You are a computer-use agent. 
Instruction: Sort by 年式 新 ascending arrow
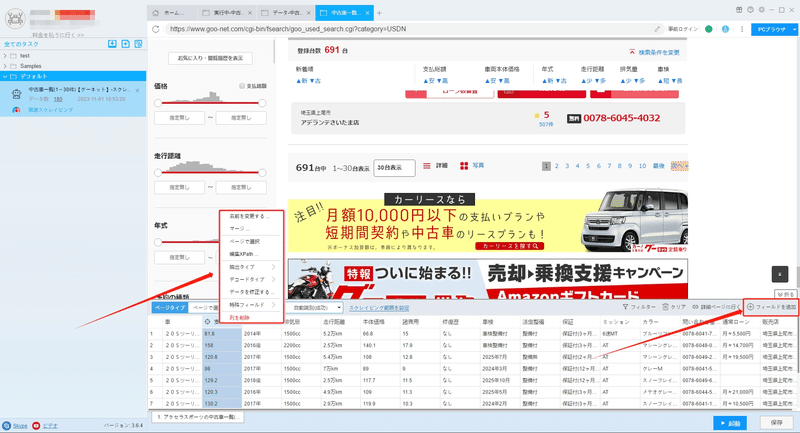tap(546, 81)
